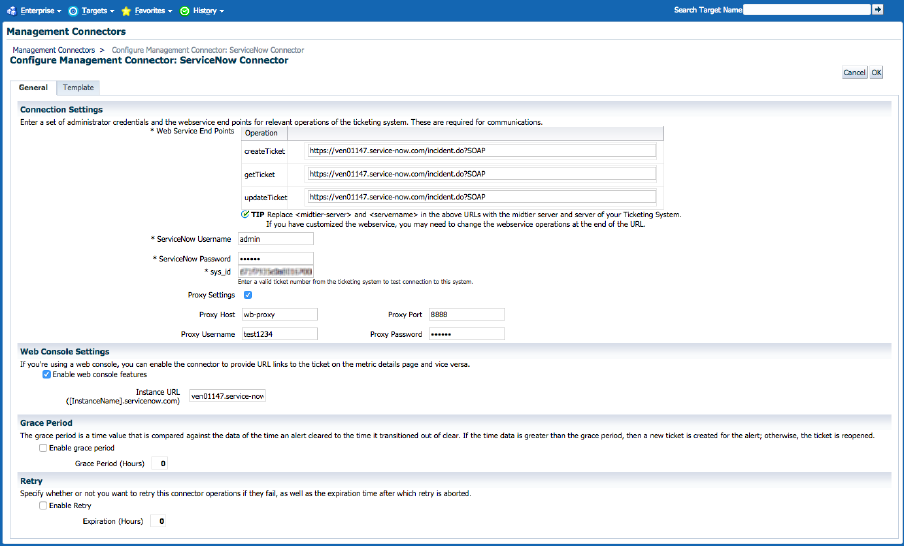Screen dimensions: 904x546
Task: Click the Instance URL field
Action: click(227, 396)
